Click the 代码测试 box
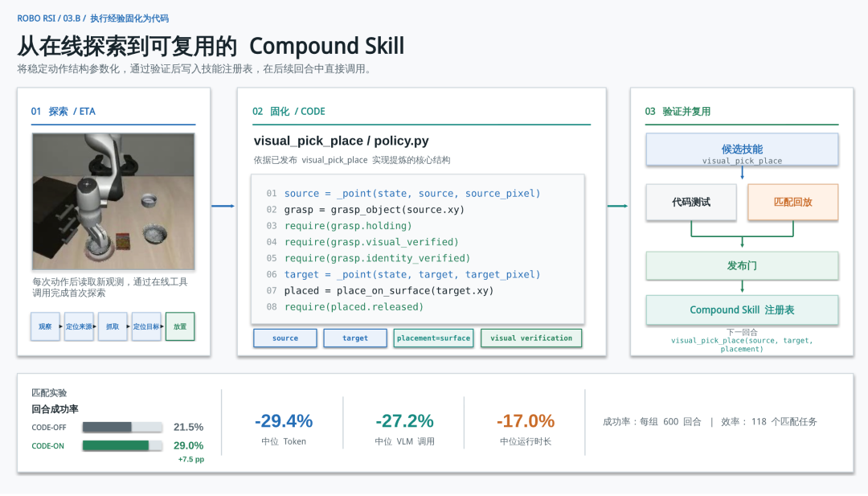This screenshot has width=868, height=496. point(691,203)
